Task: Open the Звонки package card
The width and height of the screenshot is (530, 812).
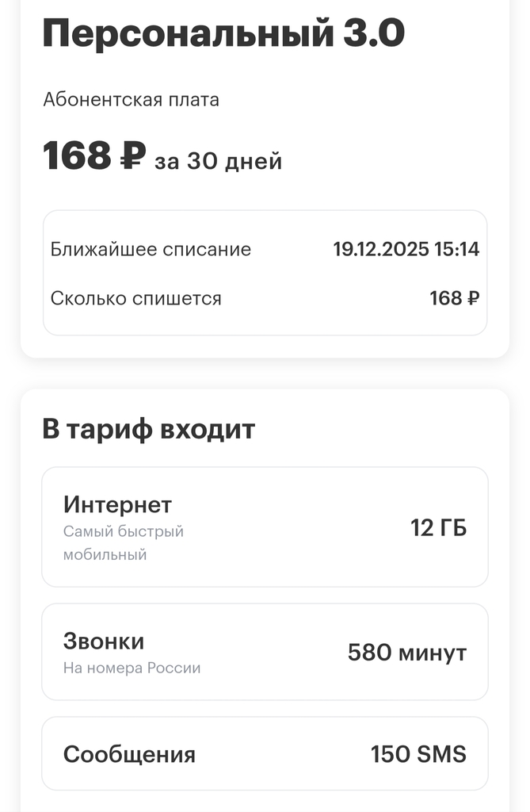Action: point(265,652)
